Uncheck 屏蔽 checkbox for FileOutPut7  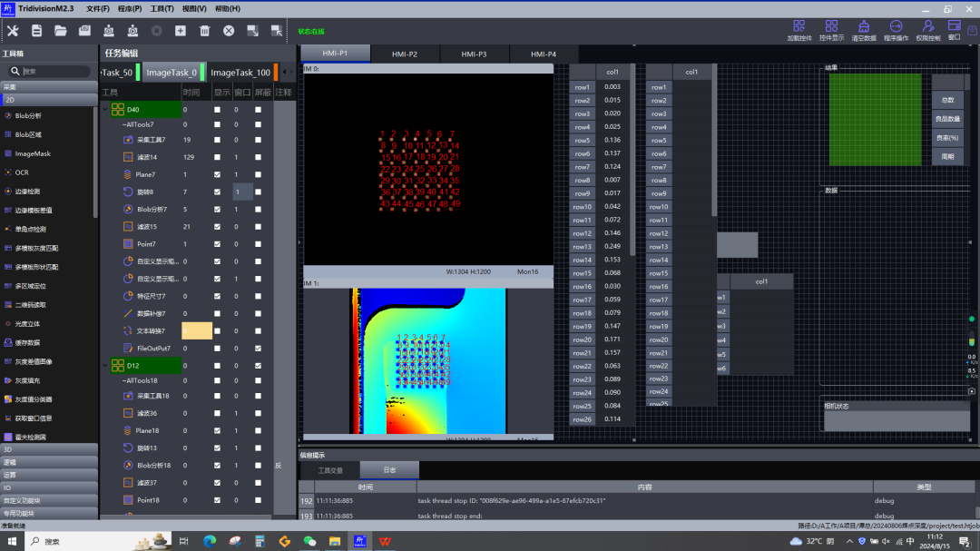258,349
